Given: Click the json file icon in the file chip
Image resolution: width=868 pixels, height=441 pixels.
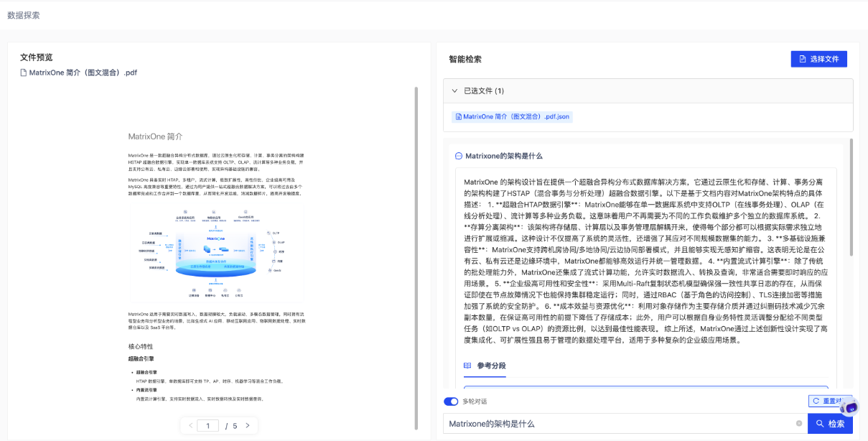Looking at the screenshot, I should pos(459,116).
